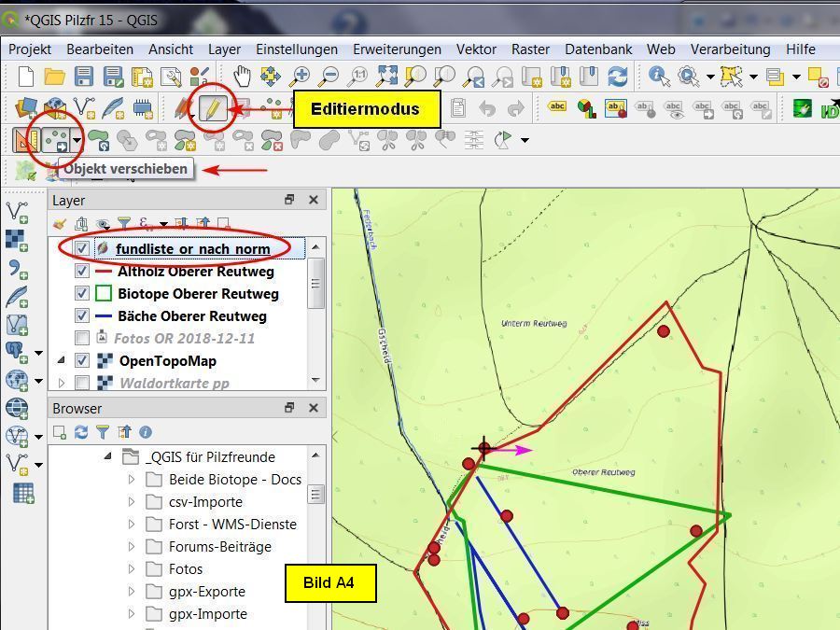Click the Refresh map canvas icon

[617, 77]
